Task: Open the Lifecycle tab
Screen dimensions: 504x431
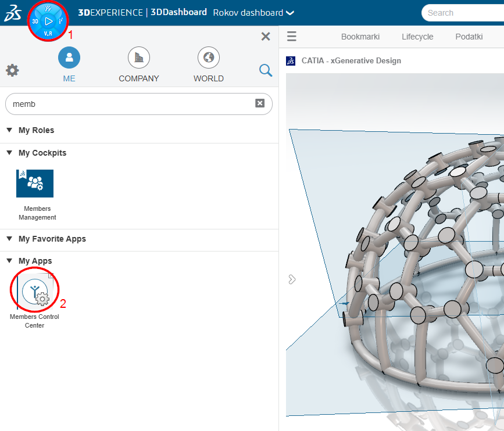Action: (417, 37)
